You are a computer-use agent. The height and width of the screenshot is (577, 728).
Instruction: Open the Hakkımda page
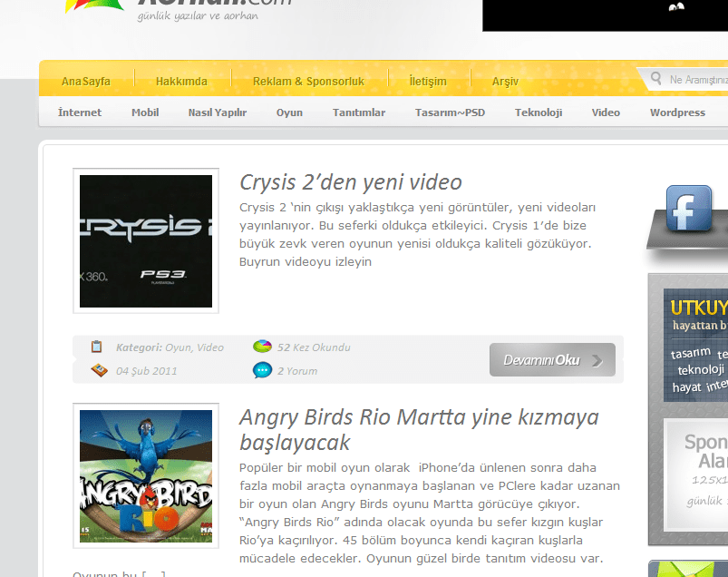tap(181, 82)
